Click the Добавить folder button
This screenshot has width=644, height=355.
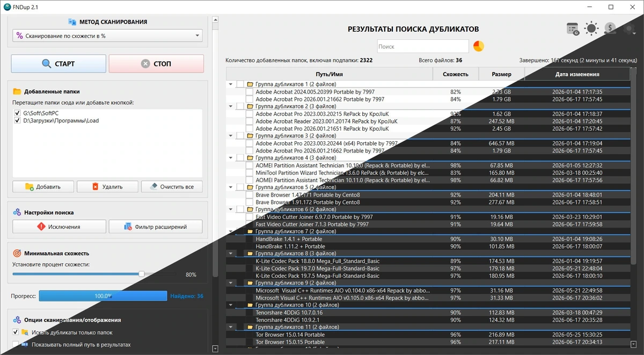tap(43, 186)
